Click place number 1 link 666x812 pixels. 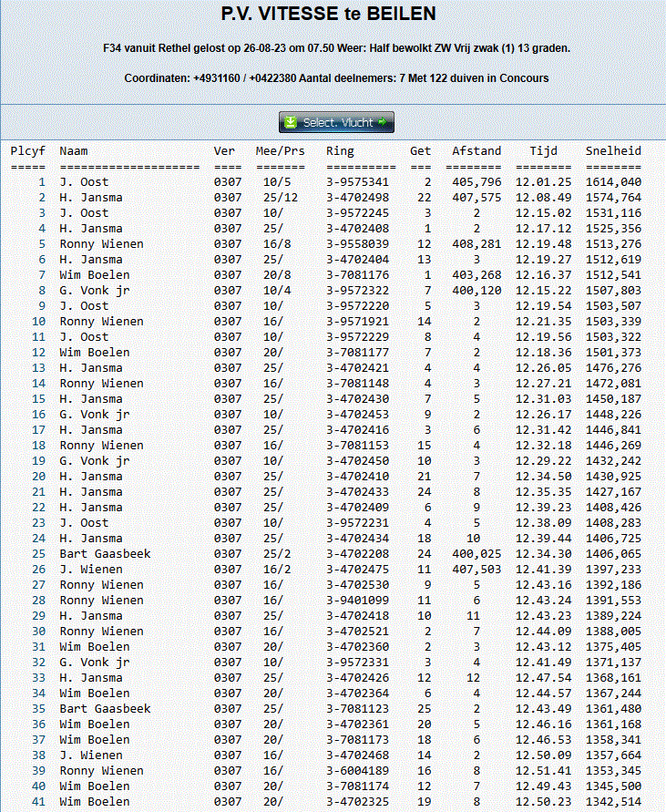[42, 182]
